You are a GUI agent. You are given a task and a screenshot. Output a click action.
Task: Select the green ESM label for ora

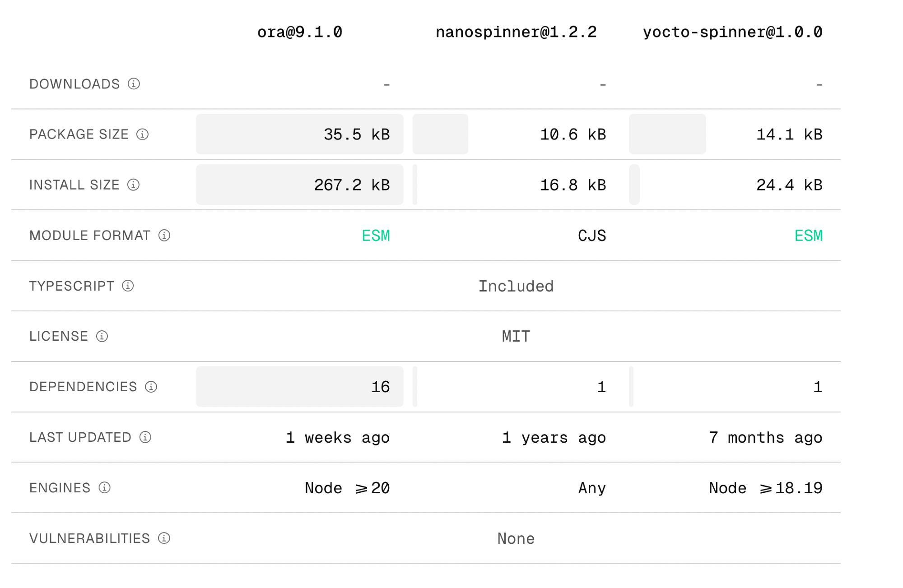click(x=376, y=236)
